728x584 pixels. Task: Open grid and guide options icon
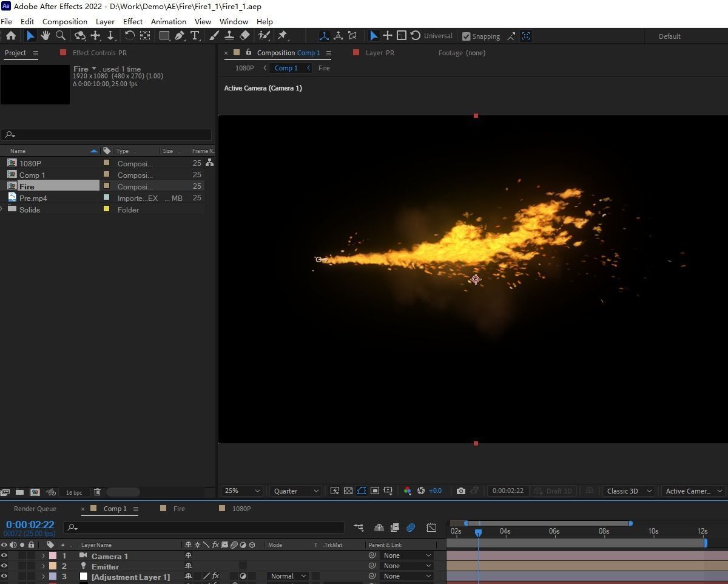(x=388, y=491)
